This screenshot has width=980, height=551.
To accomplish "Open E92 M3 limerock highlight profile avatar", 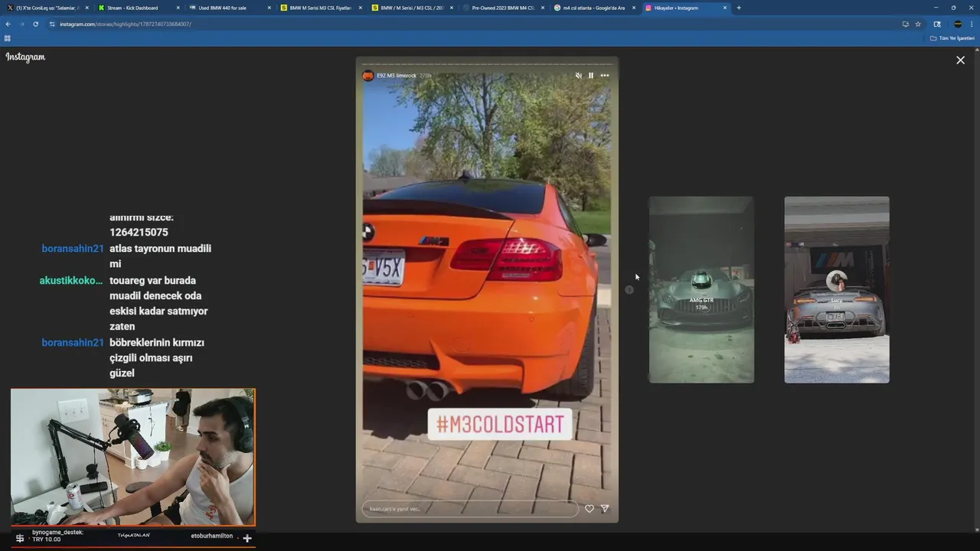I will point(368,76).
